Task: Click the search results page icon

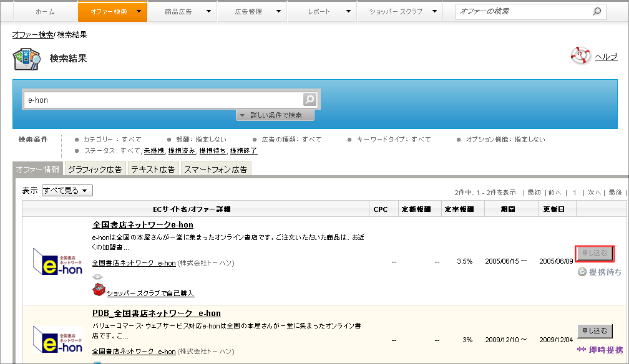Action: click(x=26, y=59)
